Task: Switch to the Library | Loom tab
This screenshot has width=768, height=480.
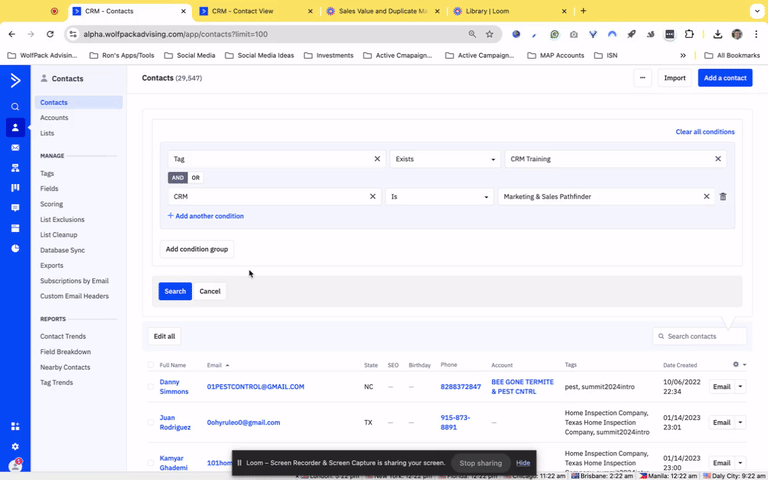Action: tap(509, 11)
